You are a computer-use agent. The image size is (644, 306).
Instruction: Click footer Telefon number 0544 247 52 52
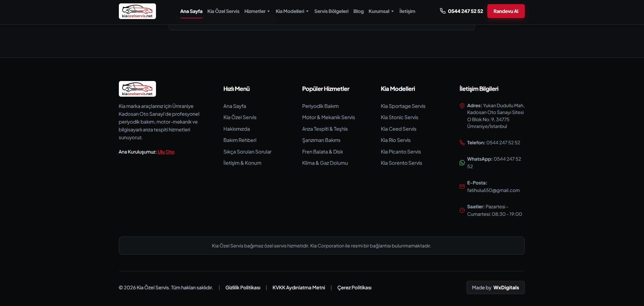(x=503, y=143)
